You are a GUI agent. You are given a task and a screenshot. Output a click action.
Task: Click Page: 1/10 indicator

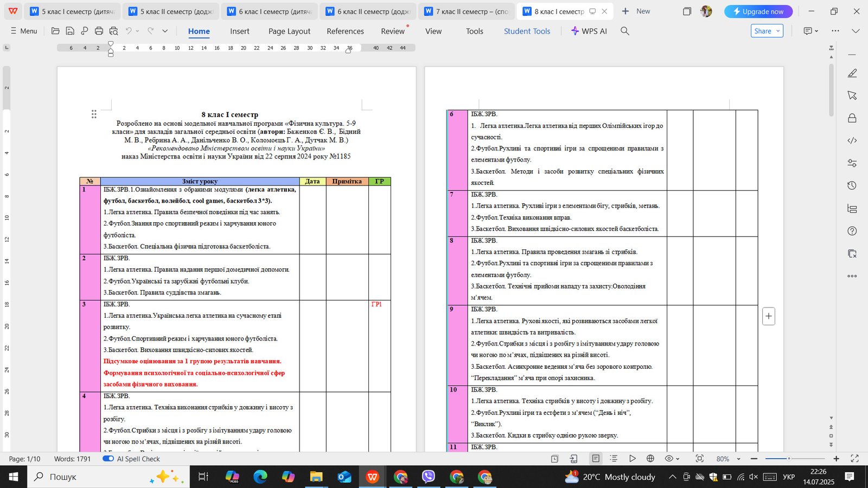[24, 459]
